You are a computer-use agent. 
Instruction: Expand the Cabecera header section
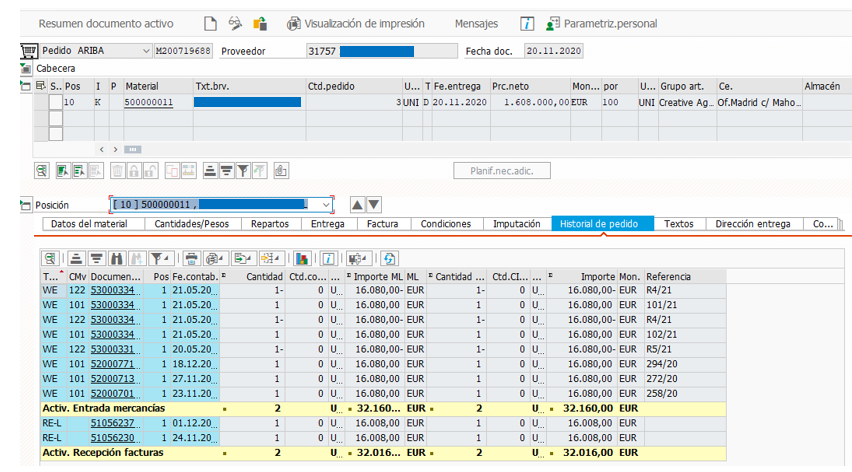26,68
